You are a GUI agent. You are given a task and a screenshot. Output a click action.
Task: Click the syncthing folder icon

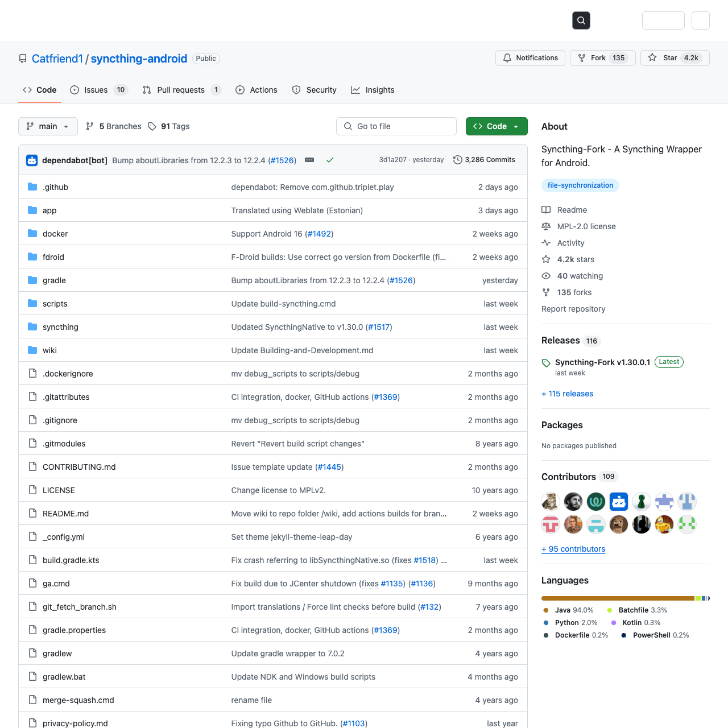point(32,326)
